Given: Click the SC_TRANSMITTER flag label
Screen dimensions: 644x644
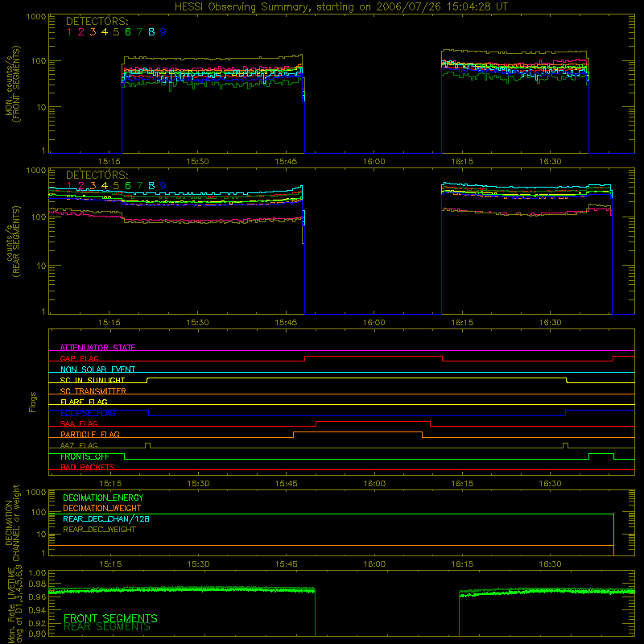Looking at the screenshot, I should pos(93,391).
